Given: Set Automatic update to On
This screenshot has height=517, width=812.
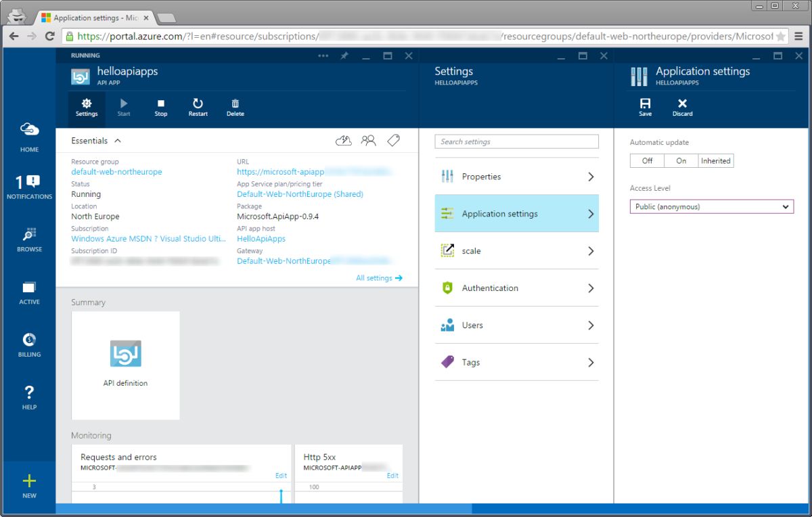Looking at the screenshot, I should (x=681, y=160).
